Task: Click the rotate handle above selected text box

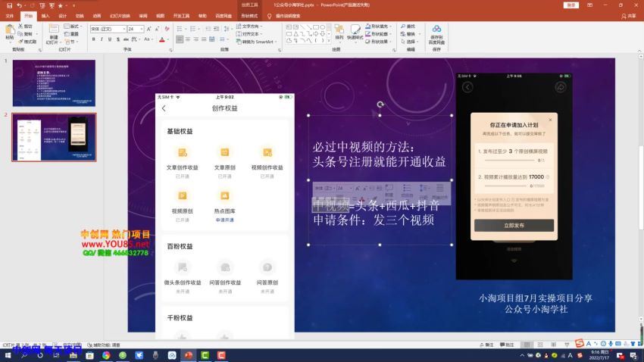Action: [x=380, y=105]
